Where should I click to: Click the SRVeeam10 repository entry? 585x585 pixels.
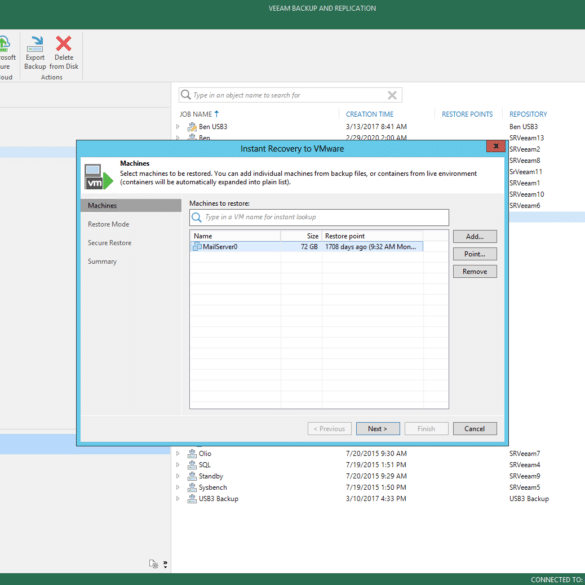[526, 194]
